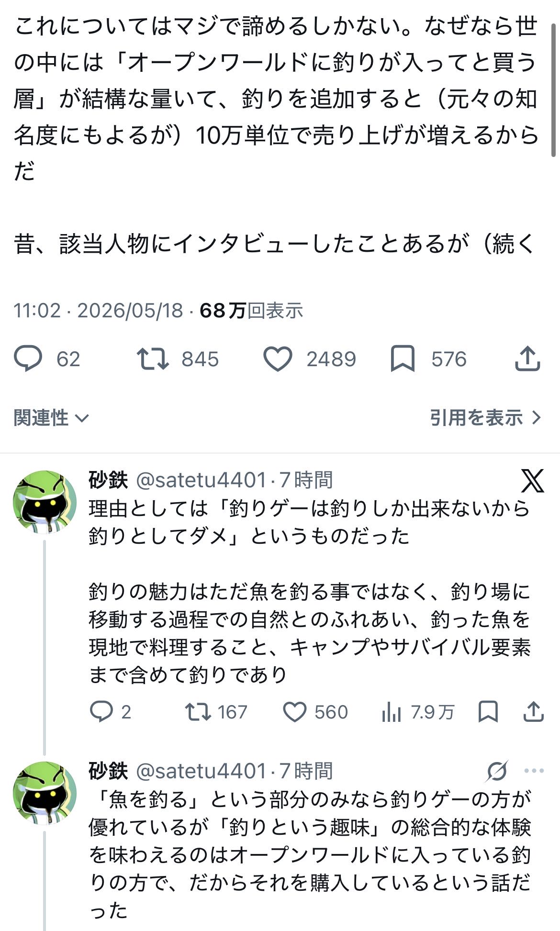Screen dimensions: 560x931
Task: Share the main post via upload icon
Action: 527,359
